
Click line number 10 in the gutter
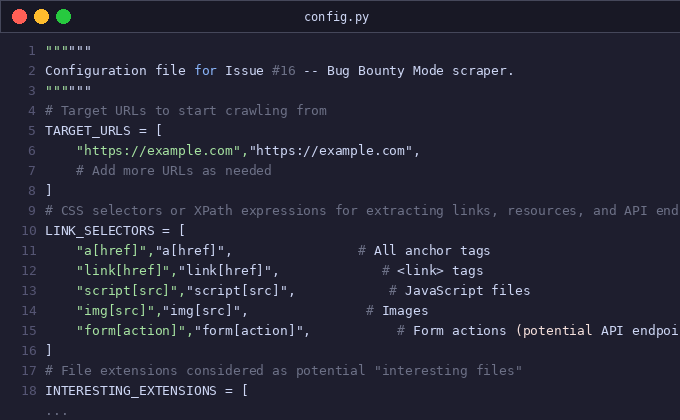coord(29,231)
